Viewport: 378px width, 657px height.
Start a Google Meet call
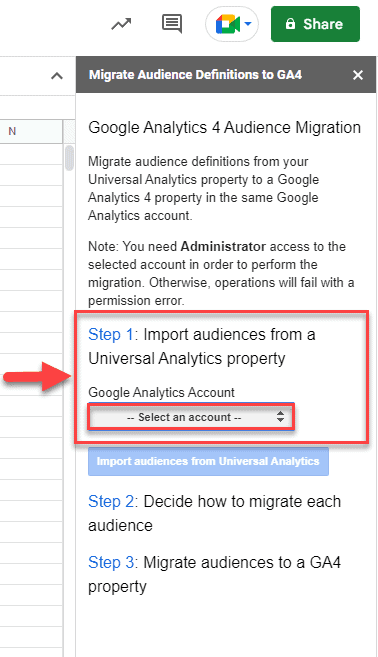pos(228,24)
